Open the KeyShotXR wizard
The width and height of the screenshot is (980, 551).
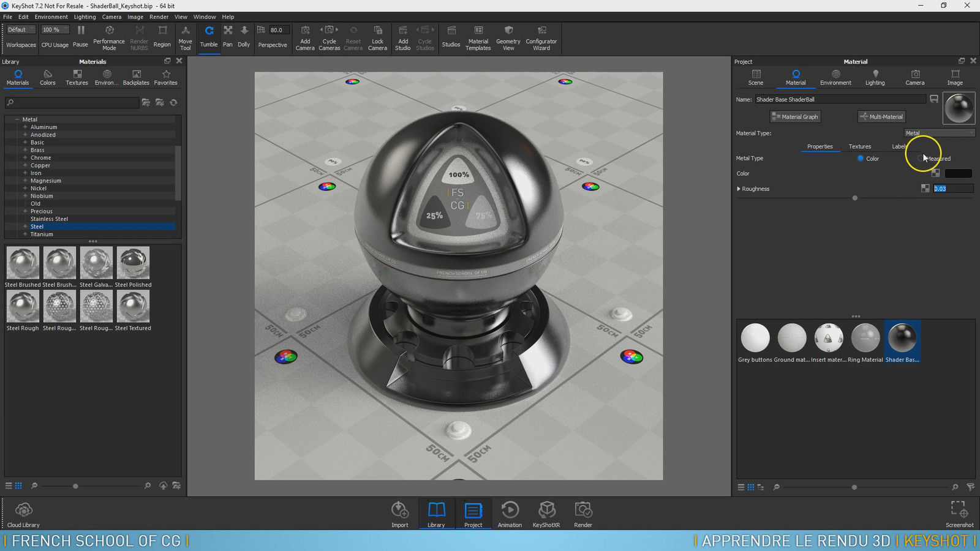tap(546, 514)
